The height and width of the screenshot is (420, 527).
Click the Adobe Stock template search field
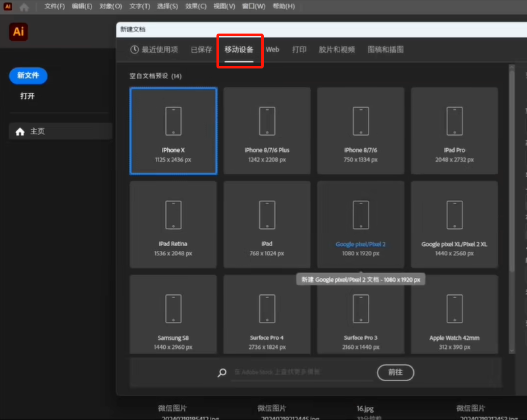(302, 372)
